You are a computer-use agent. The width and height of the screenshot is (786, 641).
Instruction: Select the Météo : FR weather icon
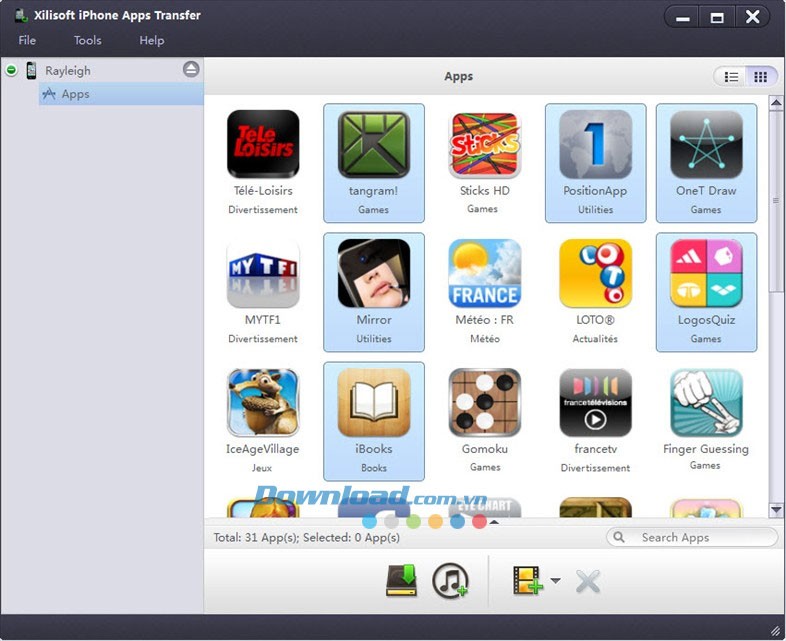coord(485,274)
